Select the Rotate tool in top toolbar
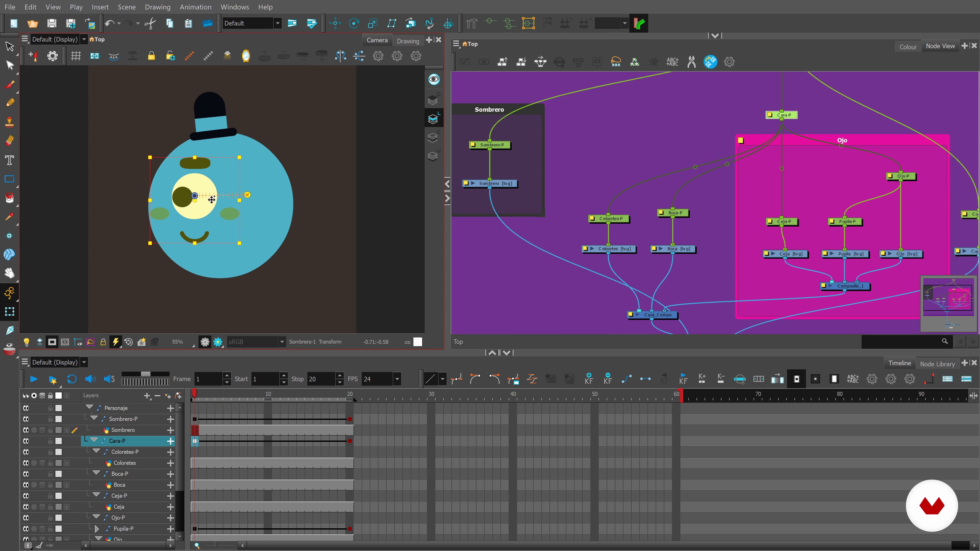Screen dimensions: 980x551 [x=354, y=23]
